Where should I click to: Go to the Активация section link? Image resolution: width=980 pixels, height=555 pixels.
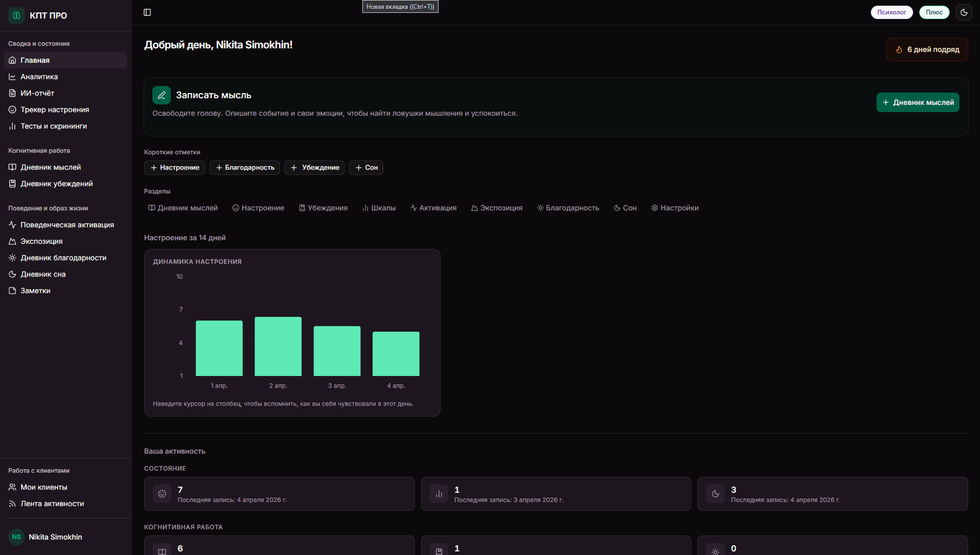433,208
